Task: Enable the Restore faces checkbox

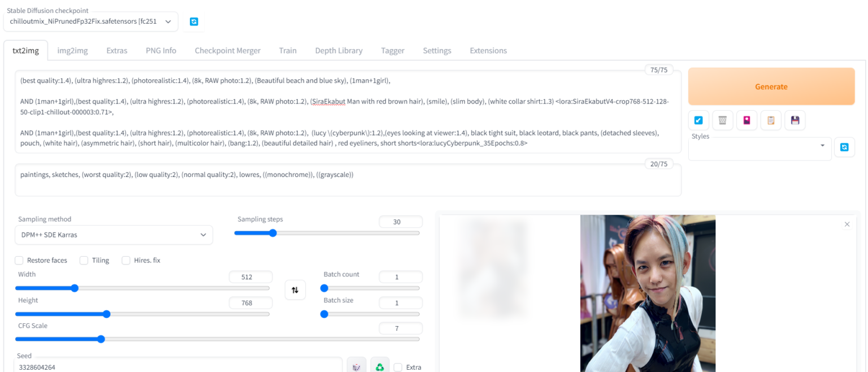Action: pyautogui.click(x=19, y=260)
